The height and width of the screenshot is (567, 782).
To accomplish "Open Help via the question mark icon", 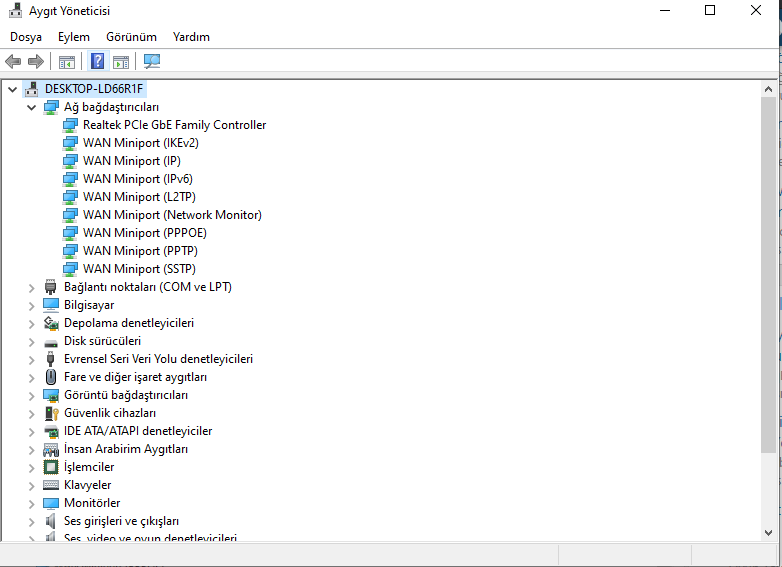I will coord(98,61).
